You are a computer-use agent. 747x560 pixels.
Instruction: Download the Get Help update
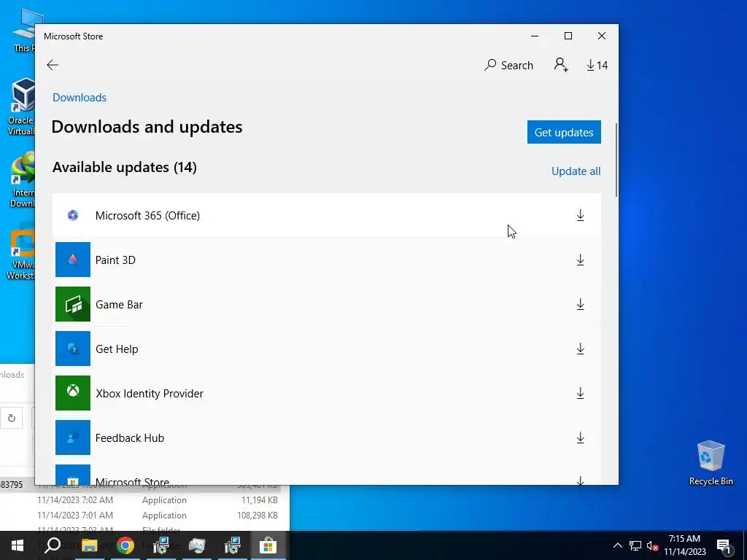click(580, 349)
